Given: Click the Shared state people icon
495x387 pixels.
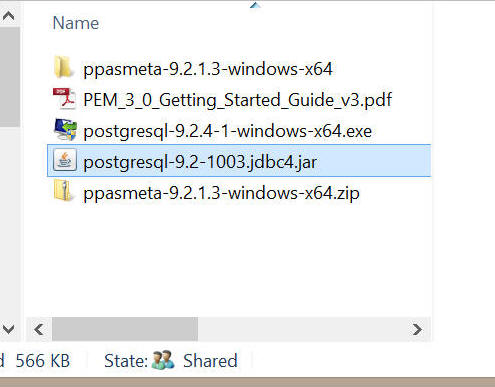Looking at the screenshot, I should (x=163, y=360).
